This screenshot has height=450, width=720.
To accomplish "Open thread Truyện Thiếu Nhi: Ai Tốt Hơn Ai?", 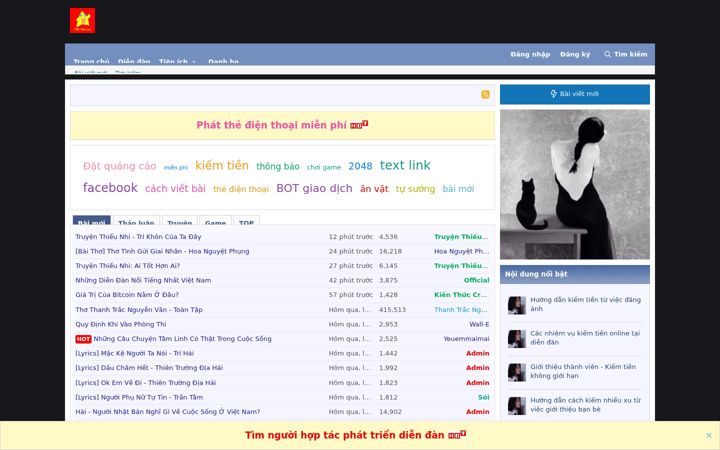I will (128, 266).
